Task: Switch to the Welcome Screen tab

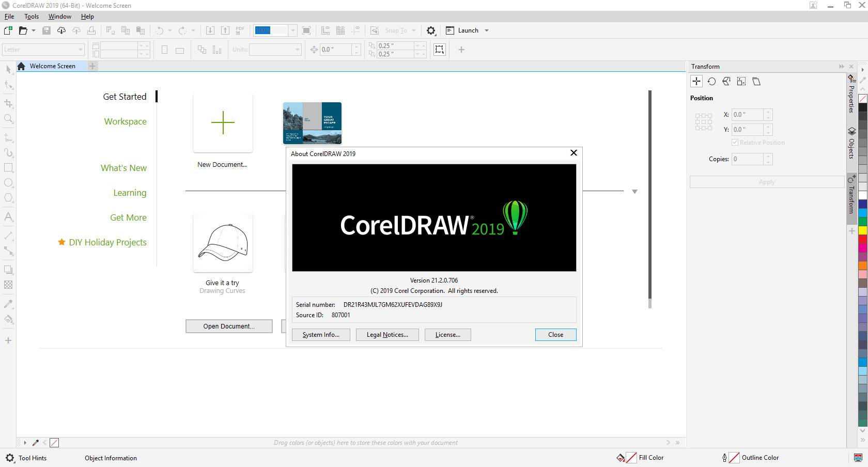Action: click(x=52, y=66)
